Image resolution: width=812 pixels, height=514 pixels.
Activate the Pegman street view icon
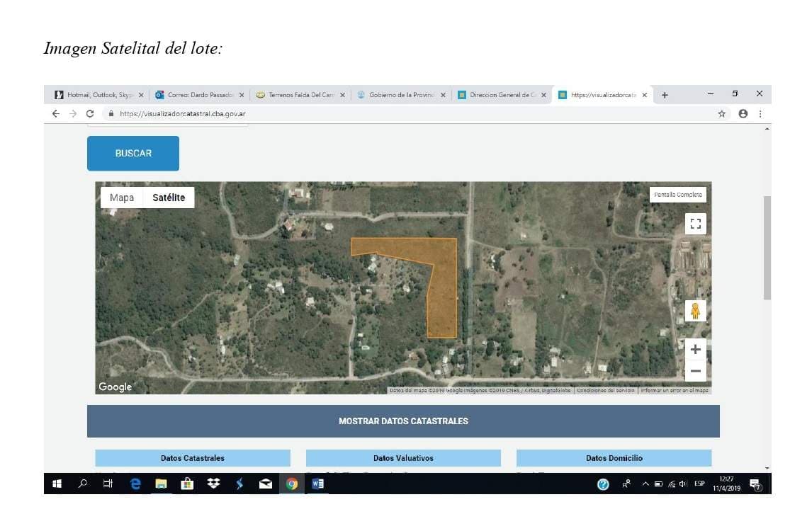click(x=695, y=309)
